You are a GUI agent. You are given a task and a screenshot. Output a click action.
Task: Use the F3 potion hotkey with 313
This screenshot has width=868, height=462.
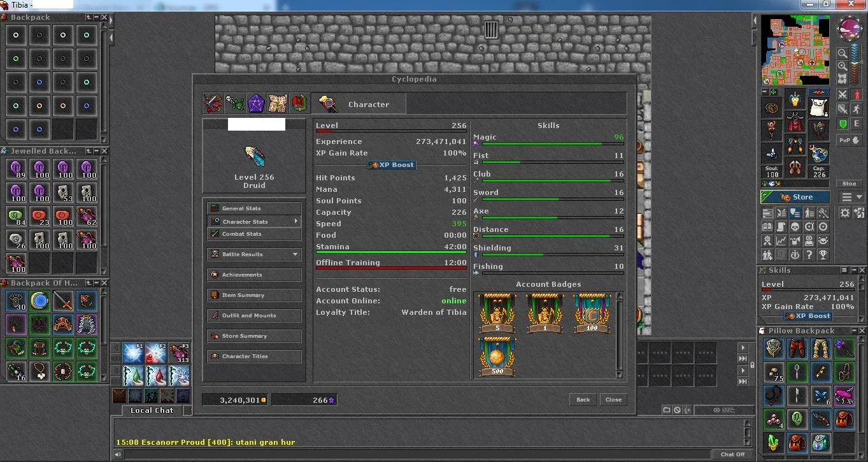[x=180, y=353]
